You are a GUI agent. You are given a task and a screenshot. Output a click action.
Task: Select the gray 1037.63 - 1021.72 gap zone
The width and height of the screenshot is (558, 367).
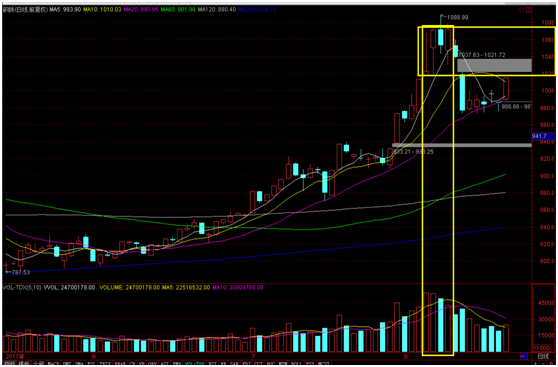tap(495, 65)
